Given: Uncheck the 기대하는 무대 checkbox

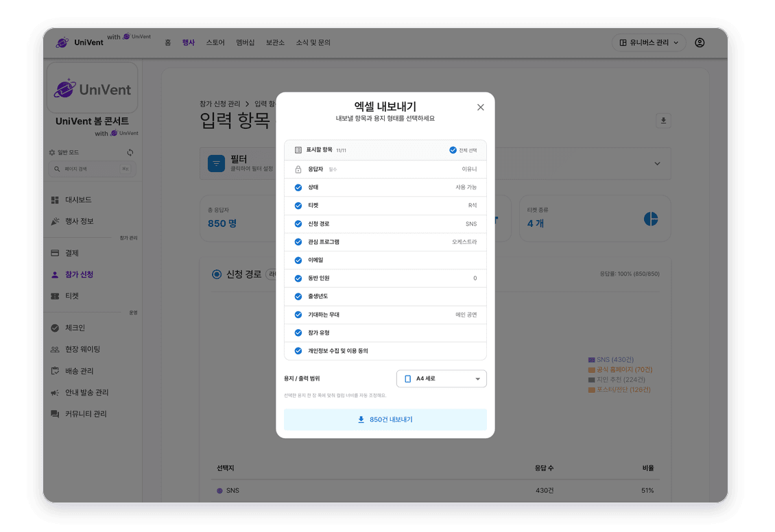Looking at the screenshot, I should pyautogui.click(x=298, y=315).
